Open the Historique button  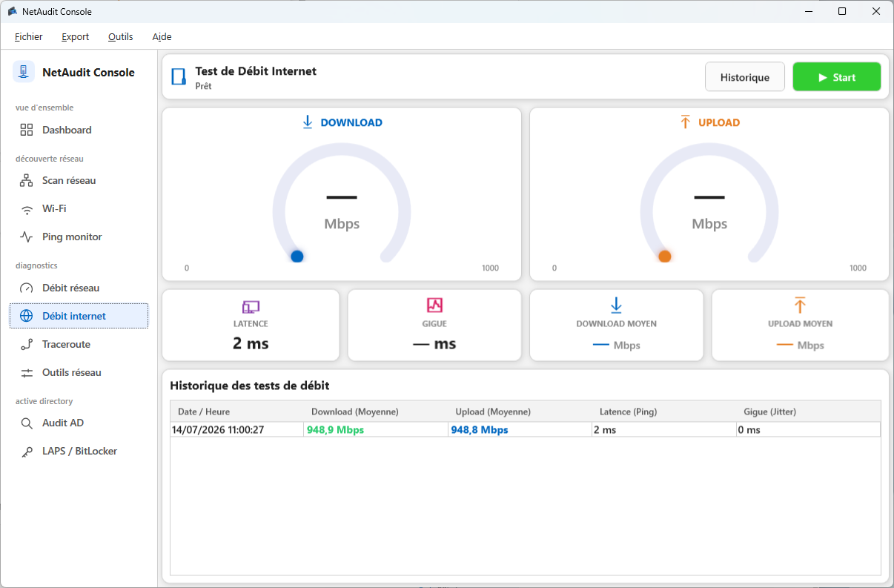(745, 77)
